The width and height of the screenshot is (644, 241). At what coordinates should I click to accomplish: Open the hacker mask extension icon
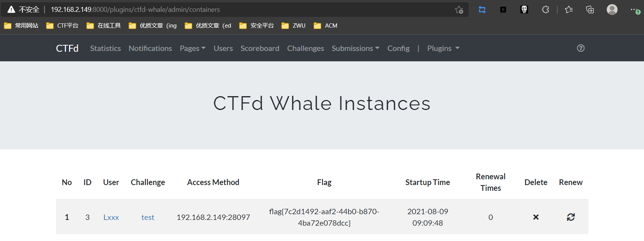click(524, 10)
